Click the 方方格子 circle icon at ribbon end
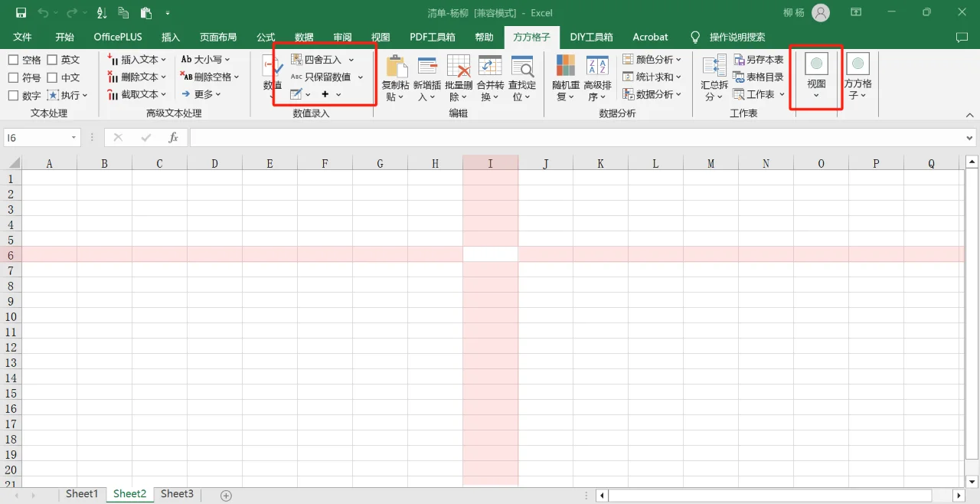The height and width of the screenshot is (504, 980). coord(857,64)
